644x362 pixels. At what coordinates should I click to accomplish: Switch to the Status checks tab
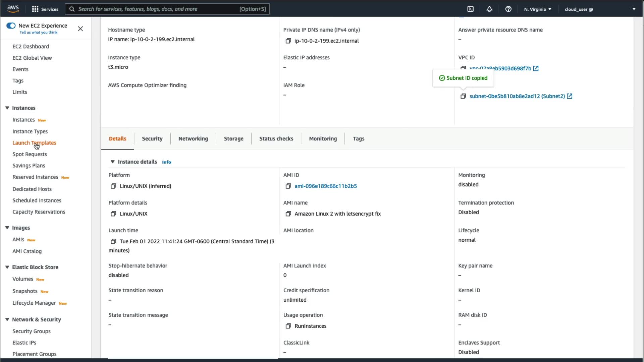click(x=276, y=139)
